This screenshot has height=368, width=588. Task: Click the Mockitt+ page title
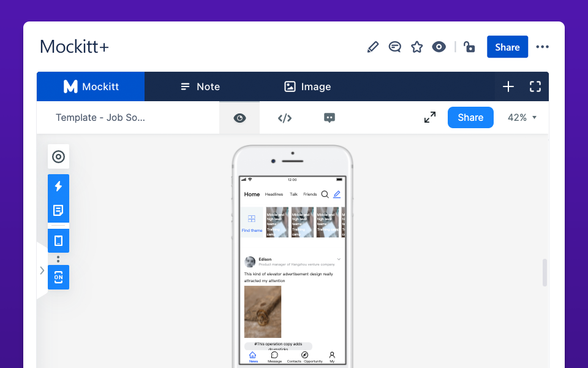click(x=74, y=47)
